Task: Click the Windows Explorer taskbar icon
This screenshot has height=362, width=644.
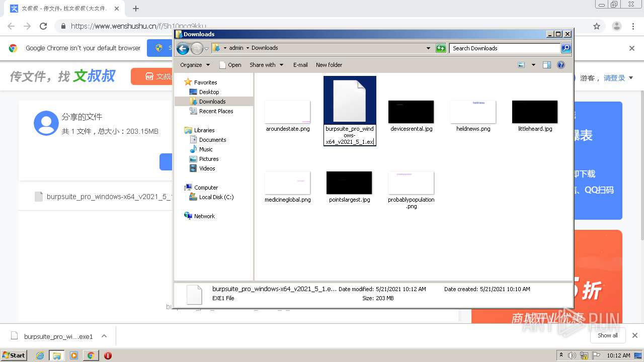Action: click(57, 355)
